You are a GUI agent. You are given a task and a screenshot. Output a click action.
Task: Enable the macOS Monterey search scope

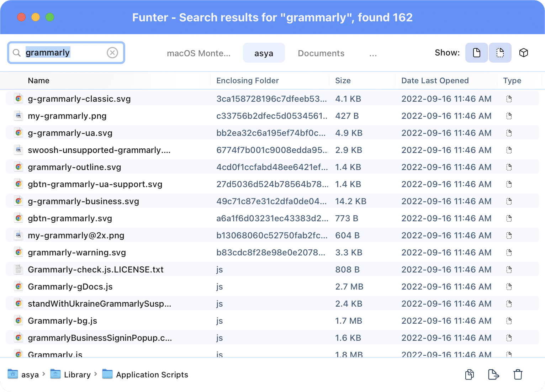(x=199, y=53)
